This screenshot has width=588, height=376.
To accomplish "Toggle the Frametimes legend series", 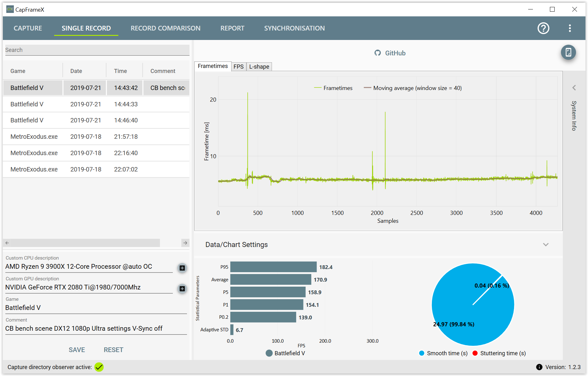I will (333, 88).
